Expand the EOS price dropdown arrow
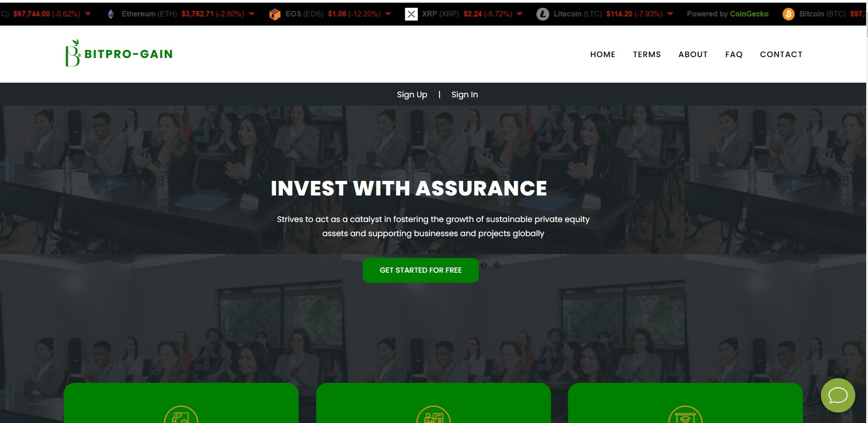 [x=388, y=14]
